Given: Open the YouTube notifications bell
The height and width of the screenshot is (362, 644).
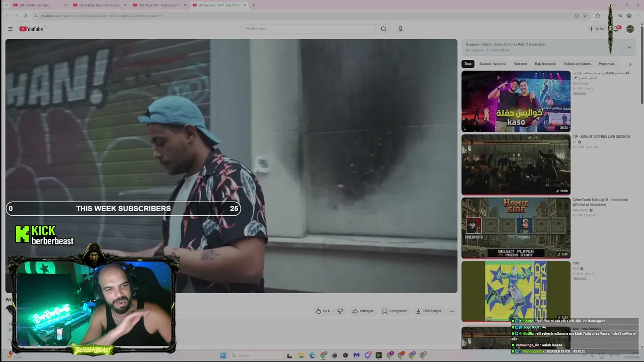Looking at the screenshot, I should (616, 29).
